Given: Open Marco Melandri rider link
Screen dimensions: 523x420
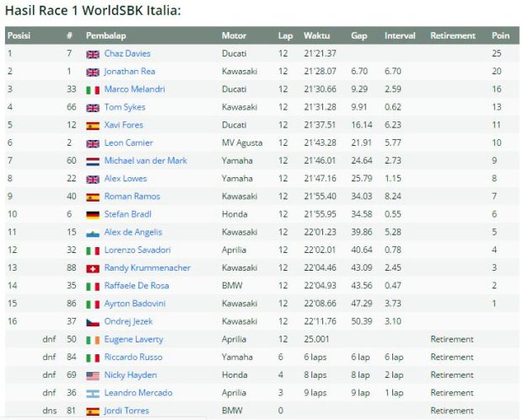Looking at the screenshot, I should [134, 89].
